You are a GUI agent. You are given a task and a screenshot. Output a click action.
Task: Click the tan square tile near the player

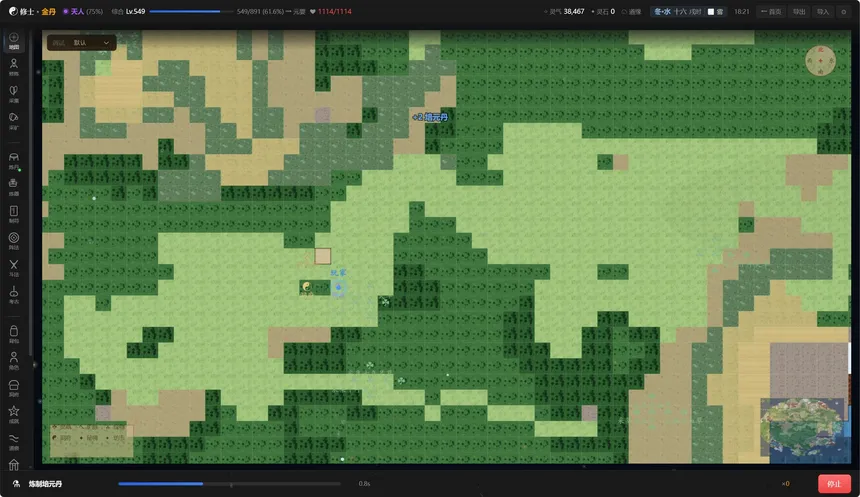[322, 256]
